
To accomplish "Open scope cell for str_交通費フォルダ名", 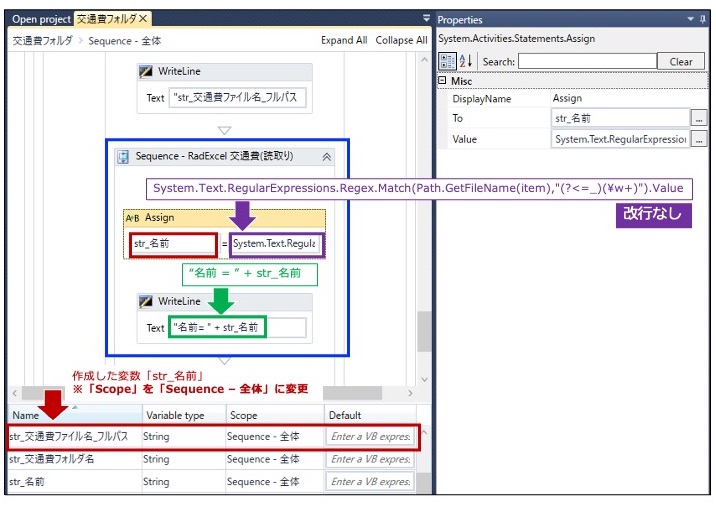I will coord(275,459).
